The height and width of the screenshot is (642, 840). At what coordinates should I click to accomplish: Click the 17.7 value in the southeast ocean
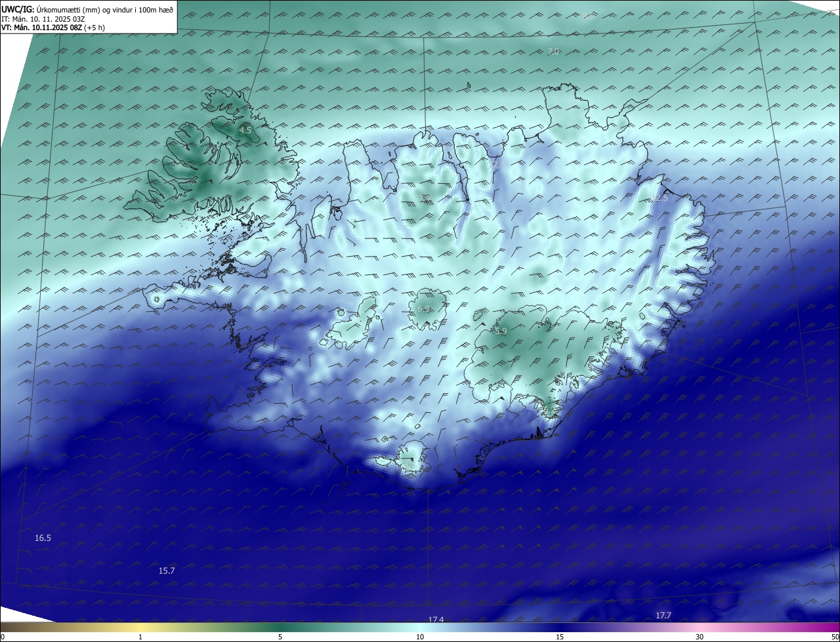point(663,616)
